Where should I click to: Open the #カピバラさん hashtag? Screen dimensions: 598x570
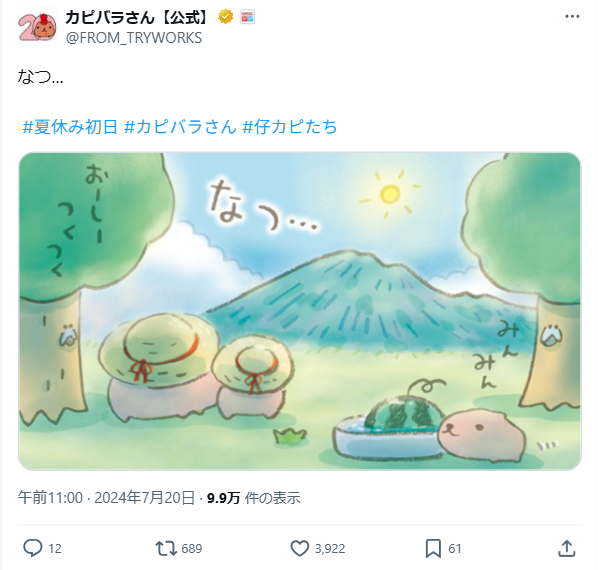point(180,127)
